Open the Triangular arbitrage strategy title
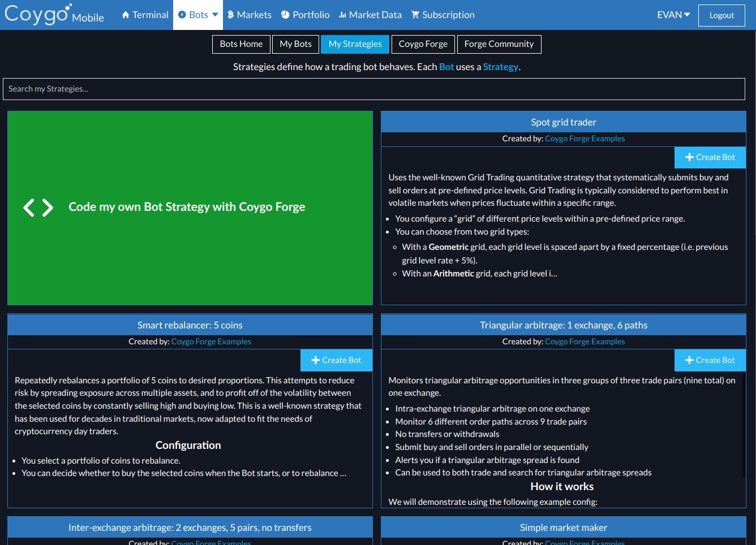Screen dimensions: 756x545 pos(564,325)
